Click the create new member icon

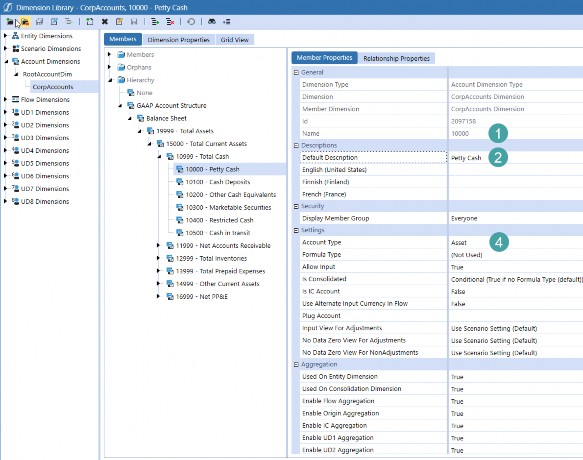point(90,22)
